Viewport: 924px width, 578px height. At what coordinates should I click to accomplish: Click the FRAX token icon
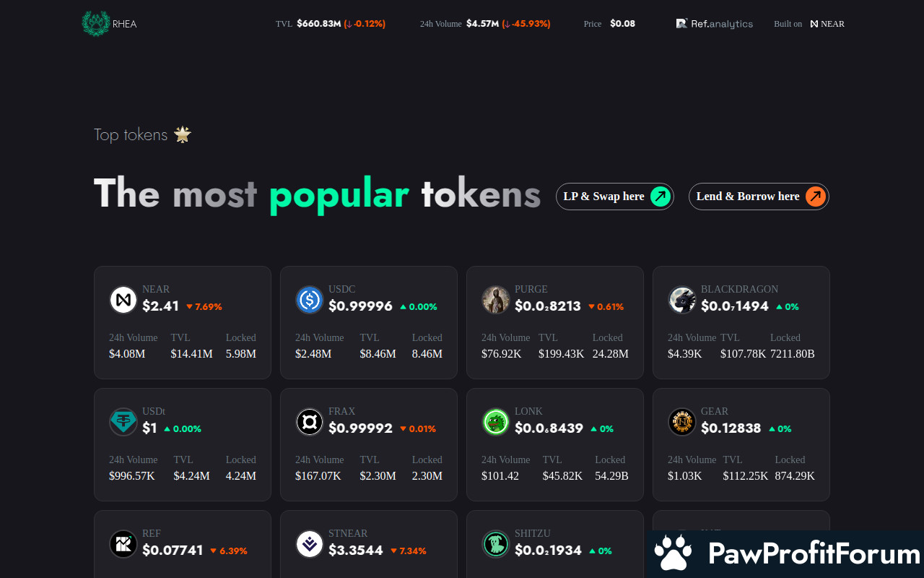[310, 422]
